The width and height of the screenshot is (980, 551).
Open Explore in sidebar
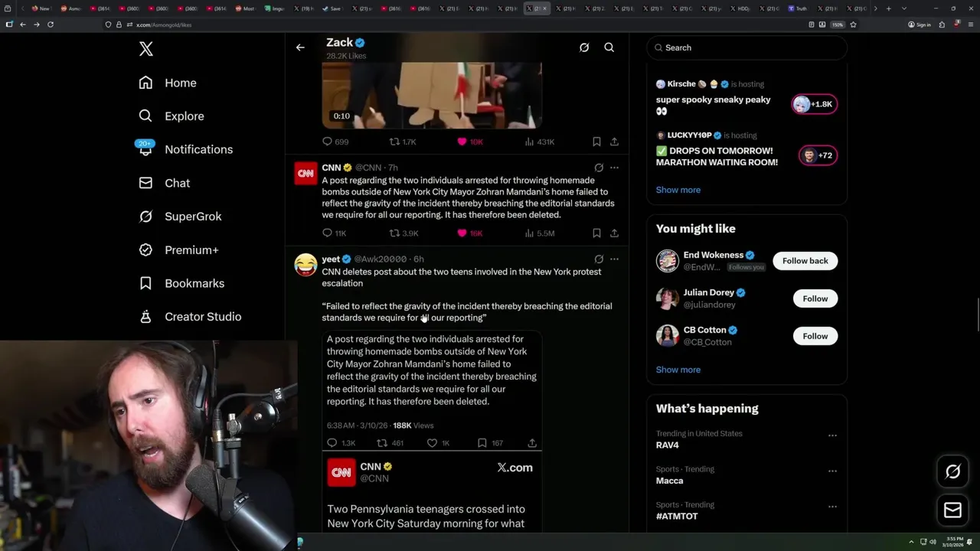click(171, 116)
